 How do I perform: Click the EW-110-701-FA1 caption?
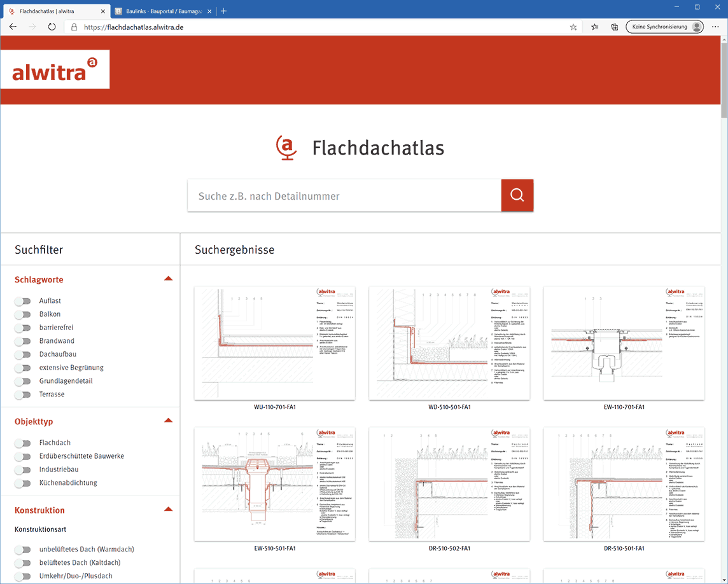(x=624, y=407)
